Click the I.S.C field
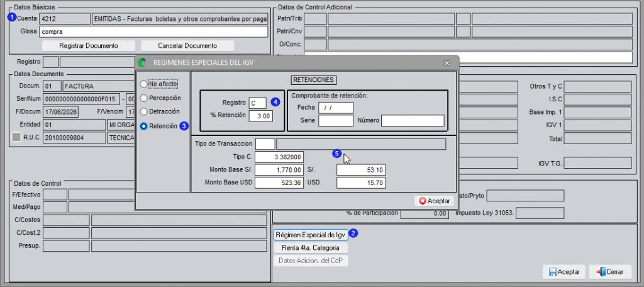 pos(597,99)
